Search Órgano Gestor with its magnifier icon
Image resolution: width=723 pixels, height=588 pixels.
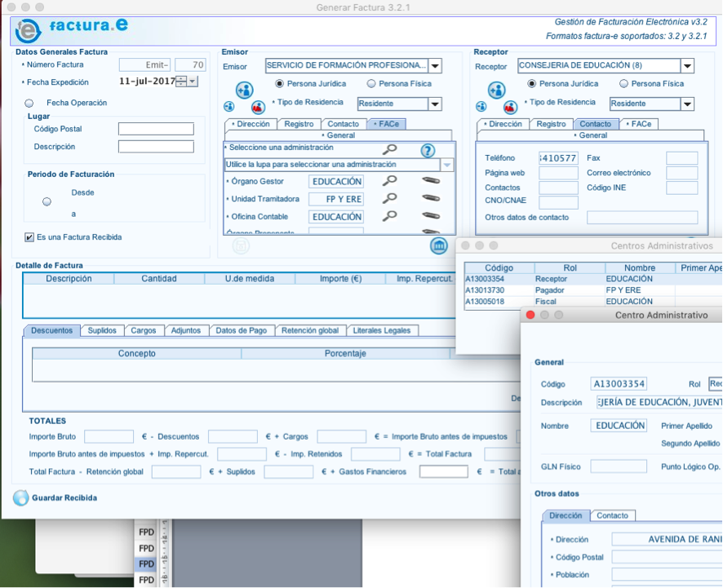coord(389,180)
